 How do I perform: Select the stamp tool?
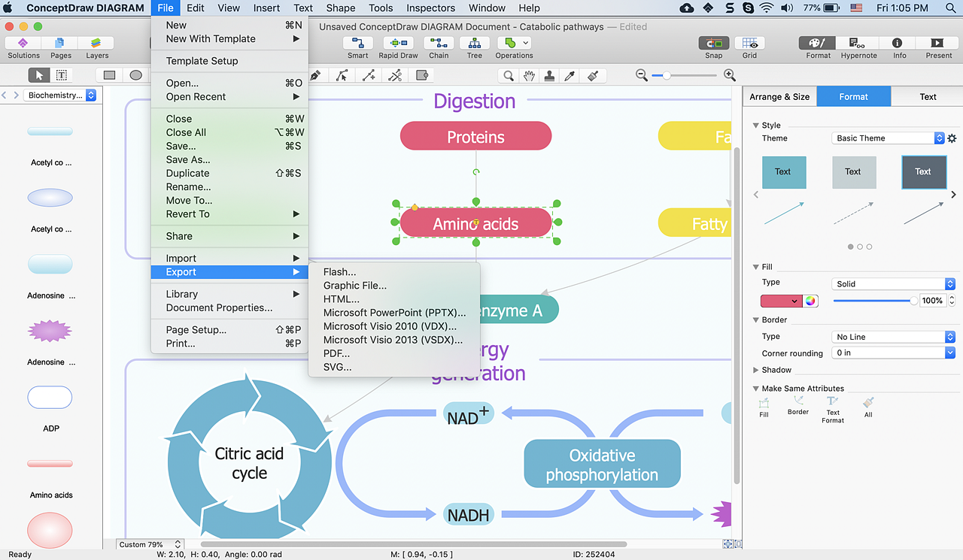coord(550,75)
